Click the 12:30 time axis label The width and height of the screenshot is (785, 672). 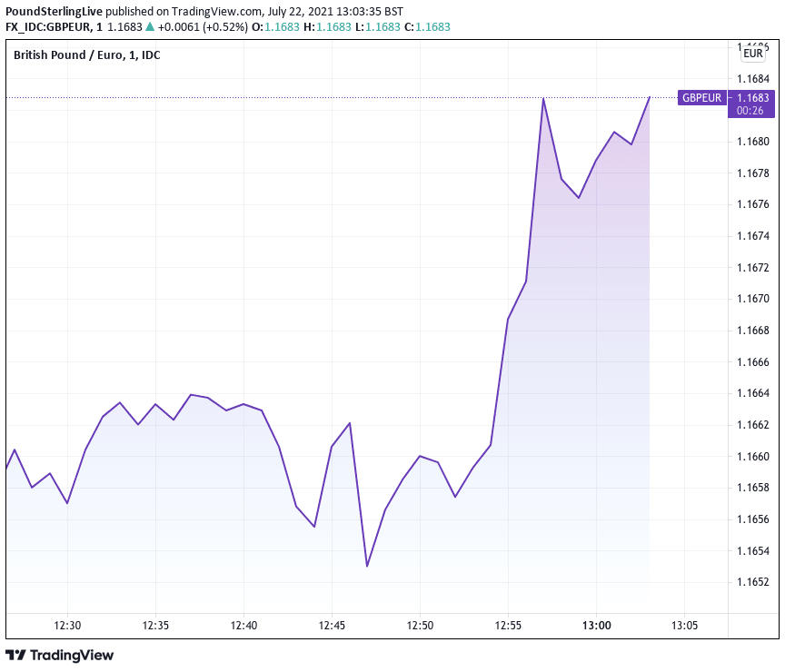click(x=67, y=626)
